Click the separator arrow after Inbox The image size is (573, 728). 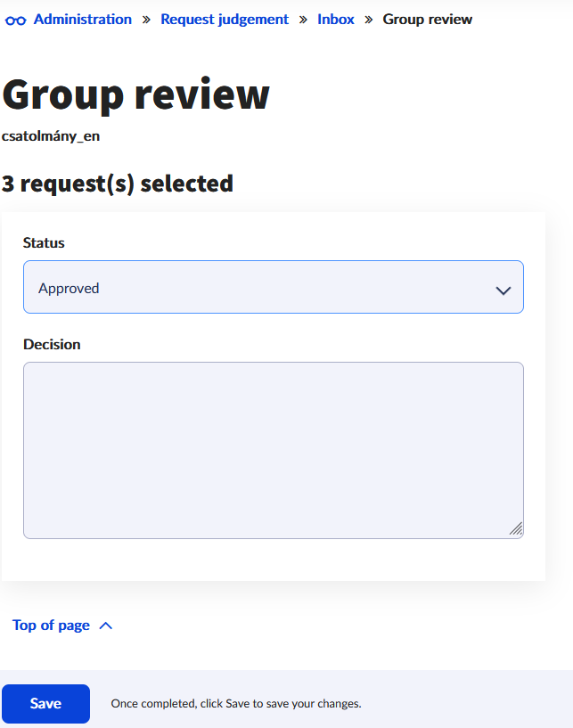(x=369, y=20)
